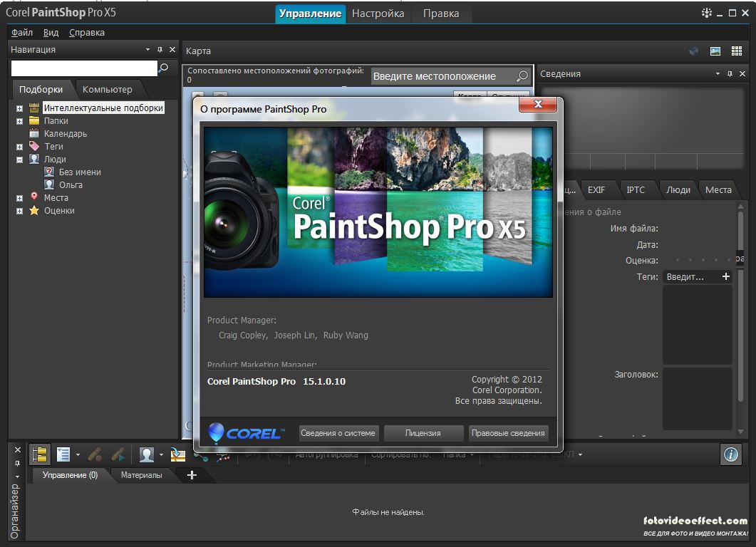Image resolution: width=756 pixels, height=547 pixels.
Task: Select the Подборки tab
Action: pos(41,89)
